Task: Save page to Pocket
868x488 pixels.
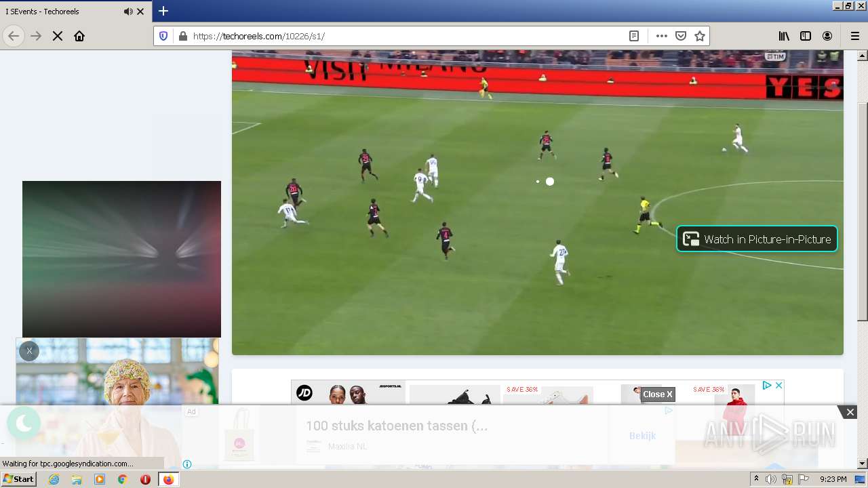Action: (681, 36)
